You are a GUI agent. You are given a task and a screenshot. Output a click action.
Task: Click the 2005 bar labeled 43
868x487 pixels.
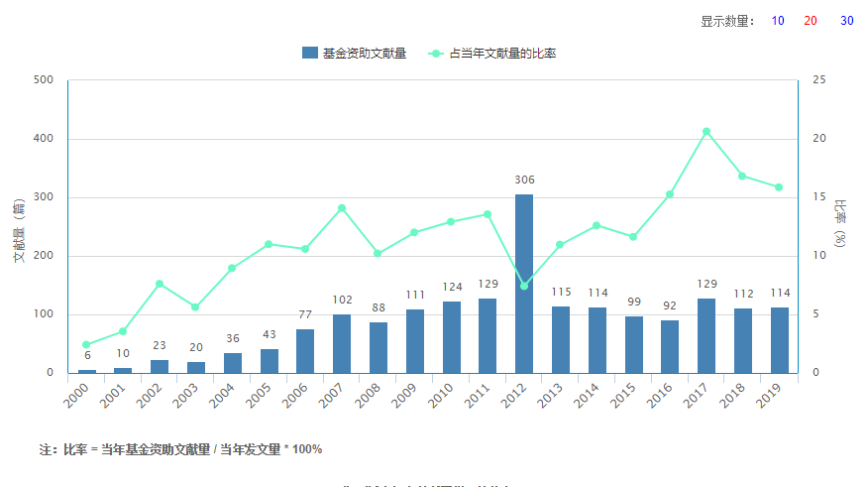pyautogui.click(x=270, y=361)
